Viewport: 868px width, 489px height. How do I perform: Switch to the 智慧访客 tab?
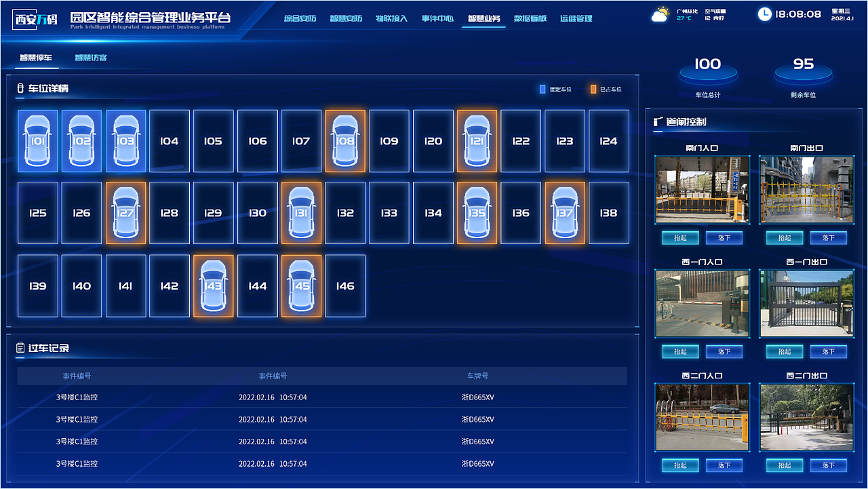(91, 58)
